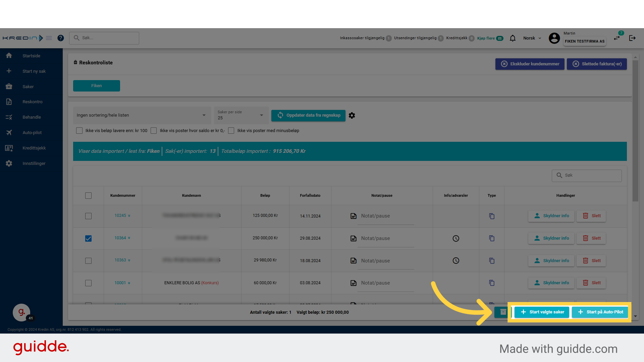Open Kredittsjekk in the sidebar menu

pyautogui.click(x=34, y=148)
